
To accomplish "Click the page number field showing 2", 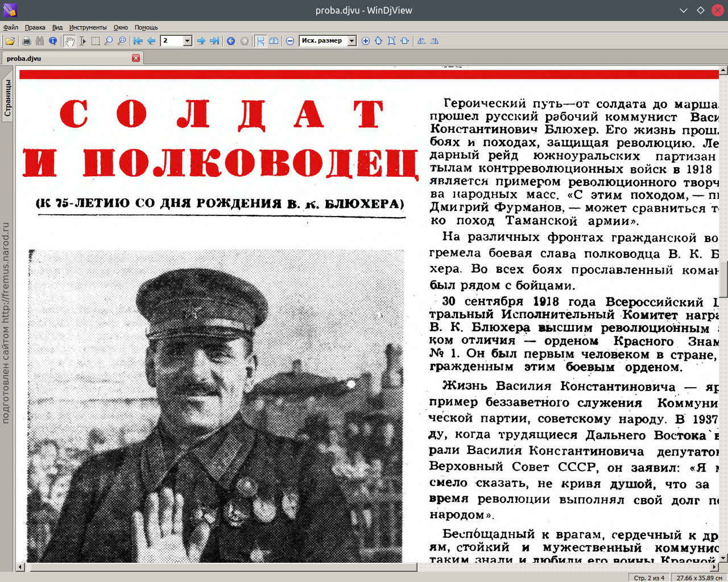I will 172,41.
